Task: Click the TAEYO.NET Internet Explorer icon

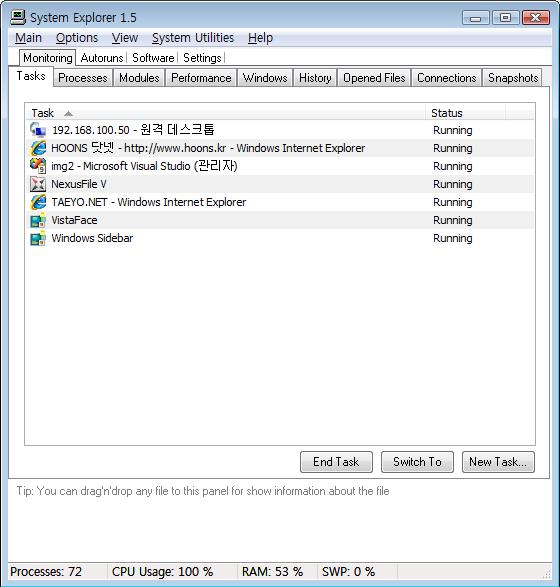Action: click(x=38, y=202)
